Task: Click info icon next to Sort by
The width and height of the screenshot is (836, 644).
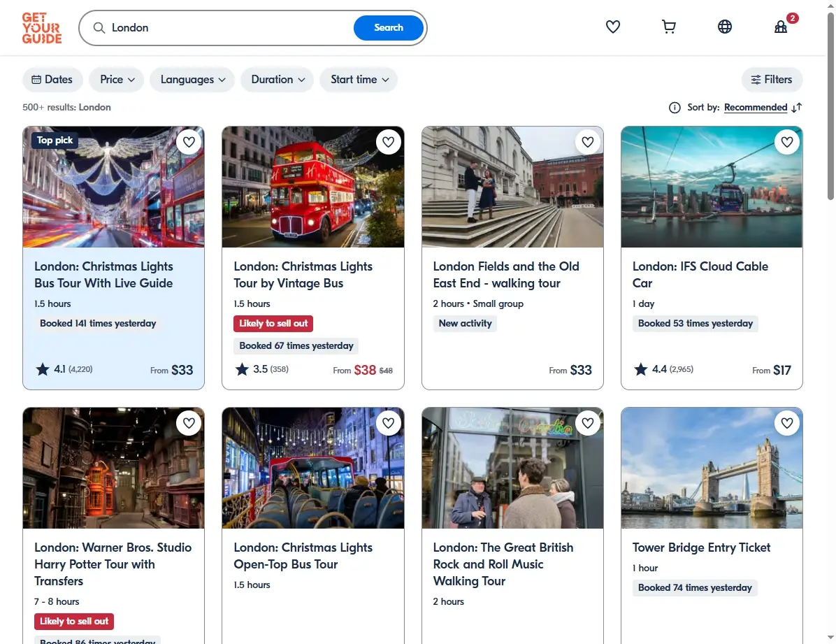Action: coord(675,108)
